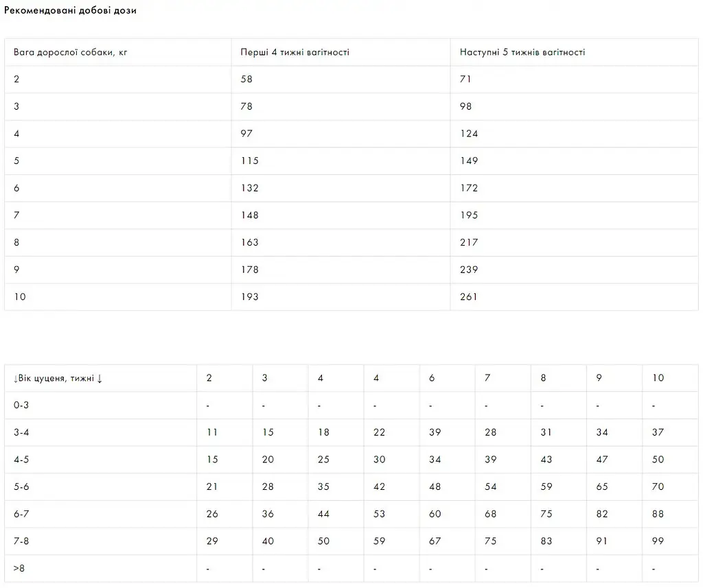Click value 50 in the 4-5 weeks row
This screenshot has width=703, height=588.
[658, 460]
